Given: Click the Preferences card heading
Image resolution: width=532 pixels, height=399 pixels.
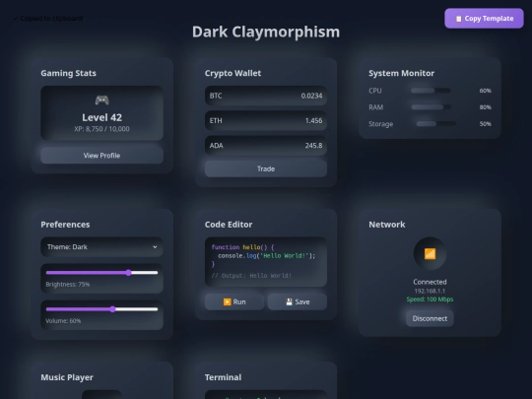Looking at the screenshot, I should point(65,225).
